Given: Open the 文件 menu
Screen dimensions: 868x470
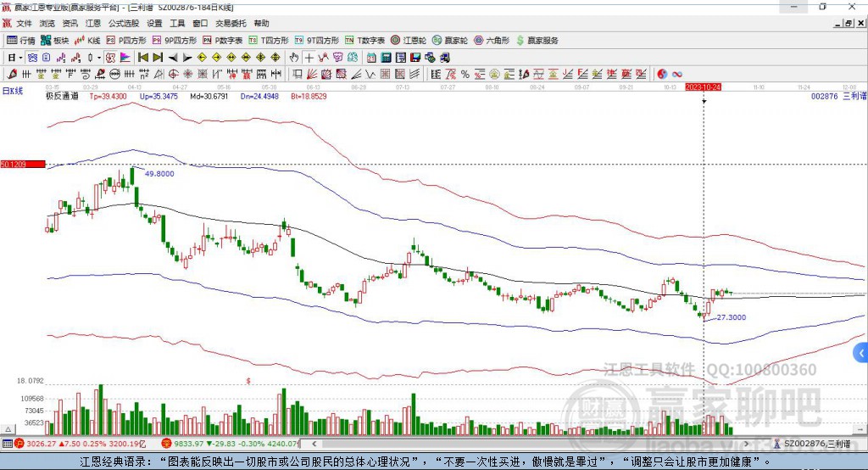Looking at the screenshot, I should [24, 23].
